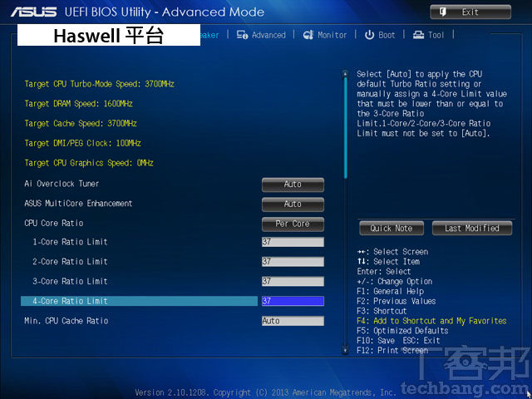This screenshot has width=532, height=399.
Task: Click the Min. CPU Cache Ratio Auto field
Action: (293, 321)
